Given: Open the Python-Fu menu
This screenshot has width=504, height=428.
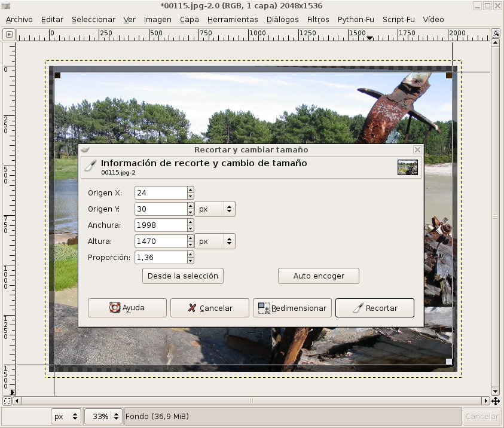Looking at the screenshot, I should (x=356, y=20).
